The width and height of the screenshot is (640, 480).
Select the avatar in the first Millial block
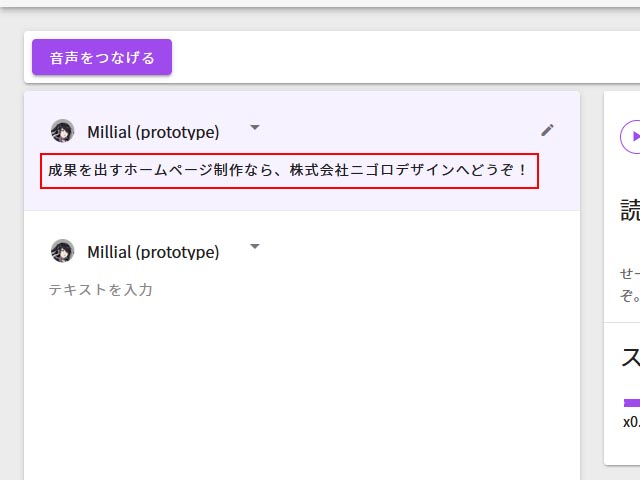pyautogui.click(x=62, y=131)
